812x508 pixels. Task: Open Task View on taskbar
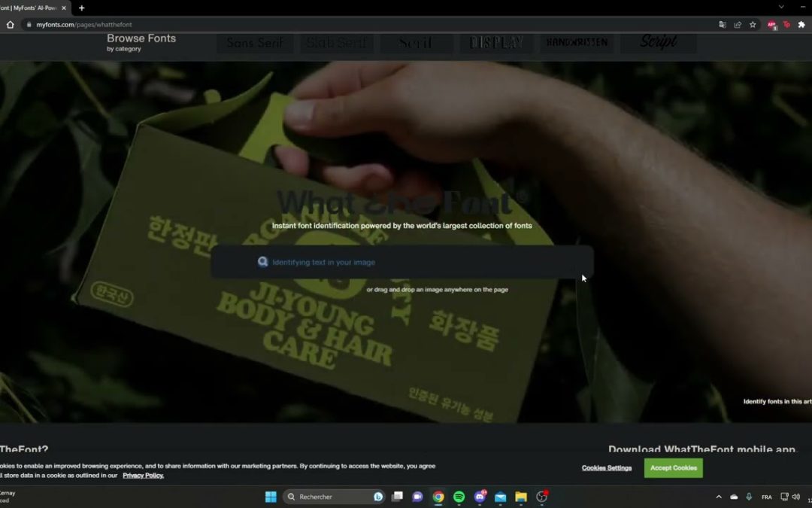397,497
